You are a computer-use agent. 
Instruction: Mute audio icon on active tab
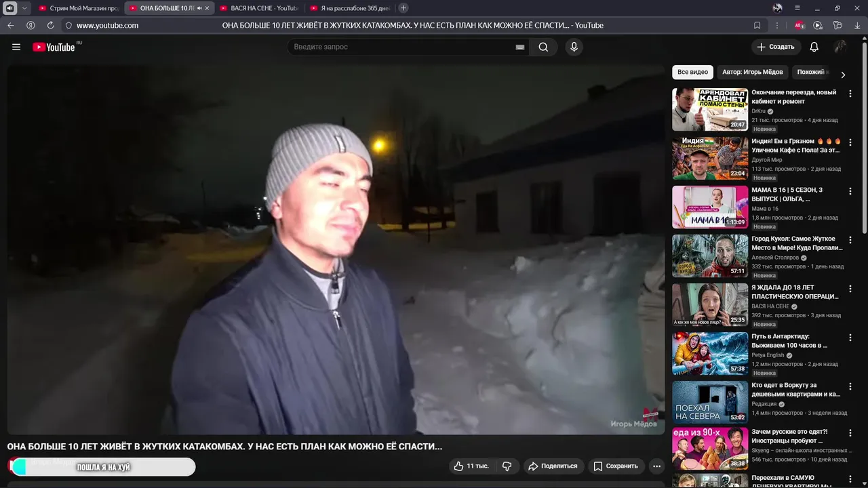click(199, 8)
